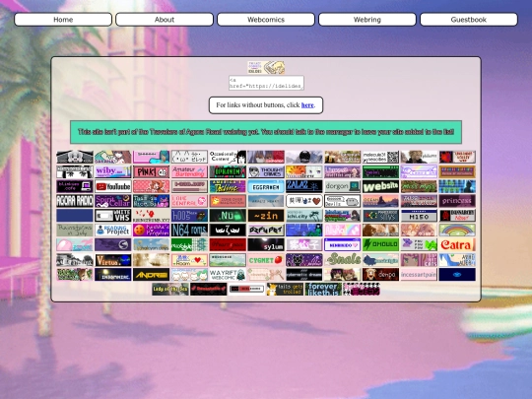The image size is (532, 399).
Task: Click the yellow ANDRE badge
Action: (x=152, y=275)
